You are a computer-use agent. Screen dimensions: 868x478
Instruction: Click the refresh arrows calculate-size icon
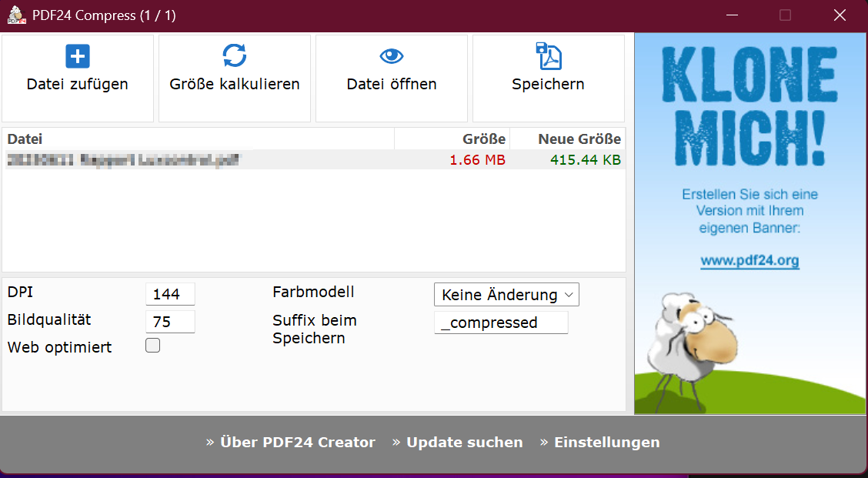235,55
